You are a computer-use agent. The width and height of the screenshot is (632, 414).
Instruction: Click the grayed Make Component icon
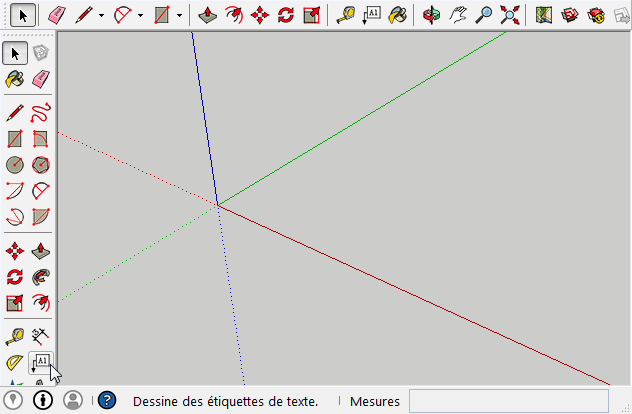point(41,53)
